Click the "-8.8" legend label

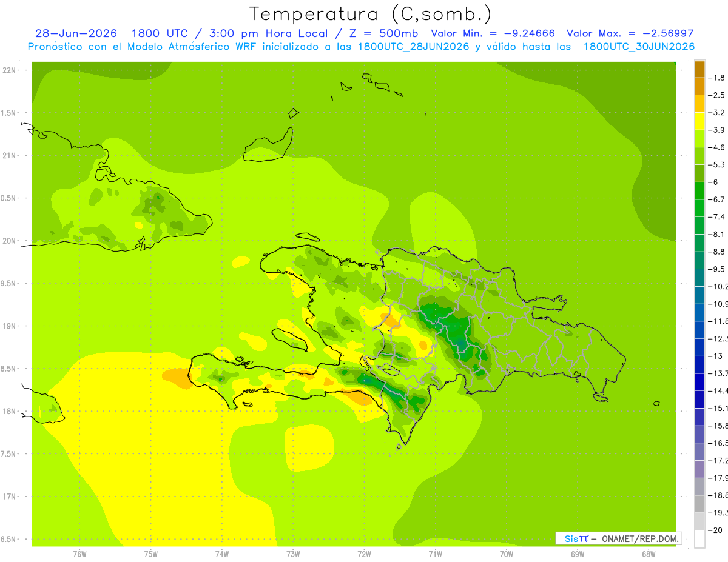718,252
